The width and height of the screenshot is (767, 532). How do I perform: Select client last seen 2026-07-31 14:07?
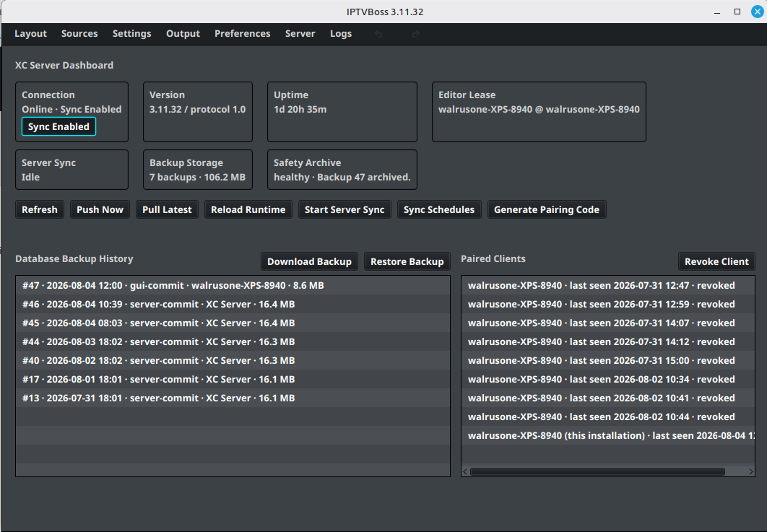pyautogui.click(x=608, y=323)
